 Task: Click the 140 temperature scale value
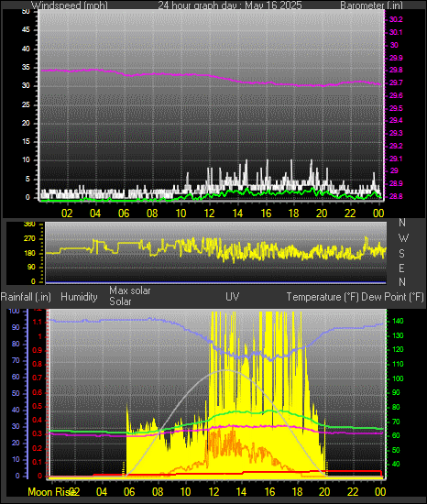[x=398, y=321]
